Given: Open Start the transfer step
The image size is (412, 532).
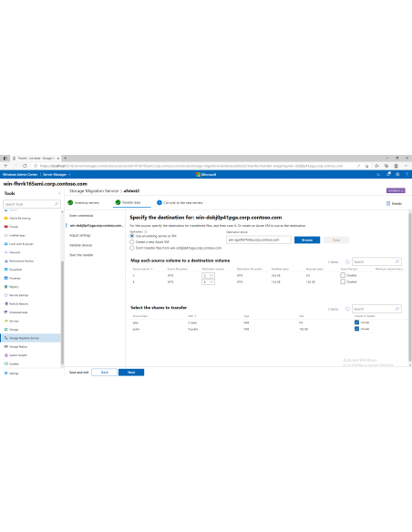Looking at the screenshot, I should (x=81, y=255).
